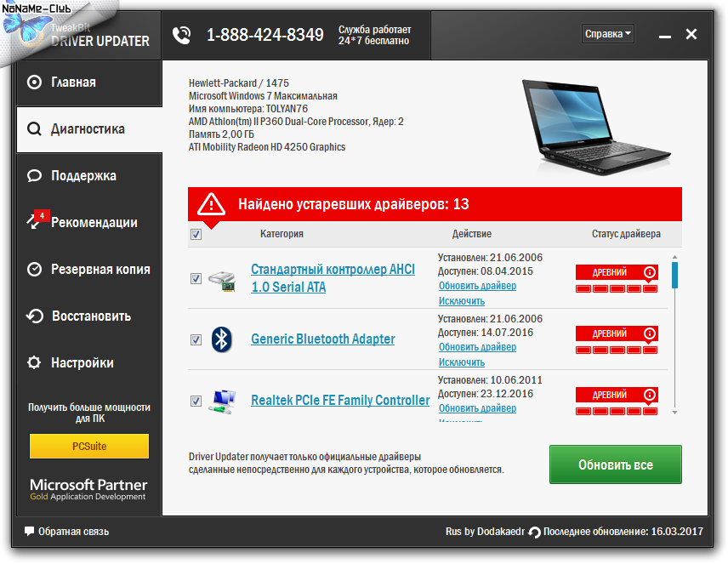Click the red warning triangle icon
Image resolution: width=728 pixels, height=564 pixels.
pos(211,204)
